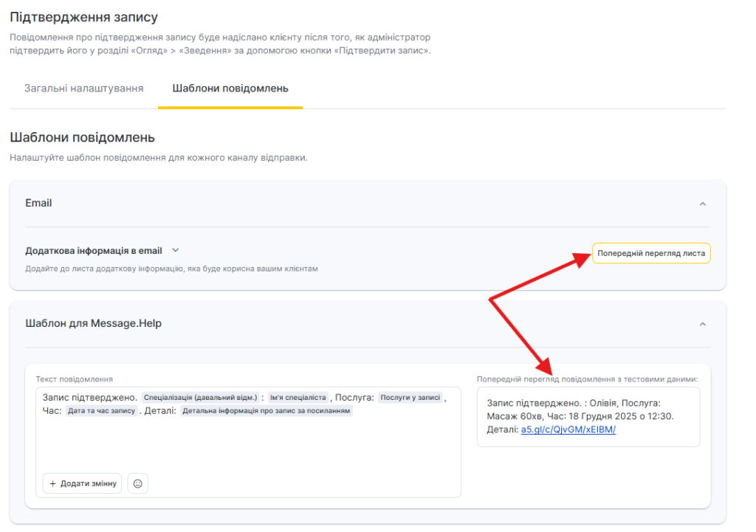This screenshot has width=756, height=532.
Task: Select the 'Шаблони повідомлень' tab
Action: tap(230, 89)
